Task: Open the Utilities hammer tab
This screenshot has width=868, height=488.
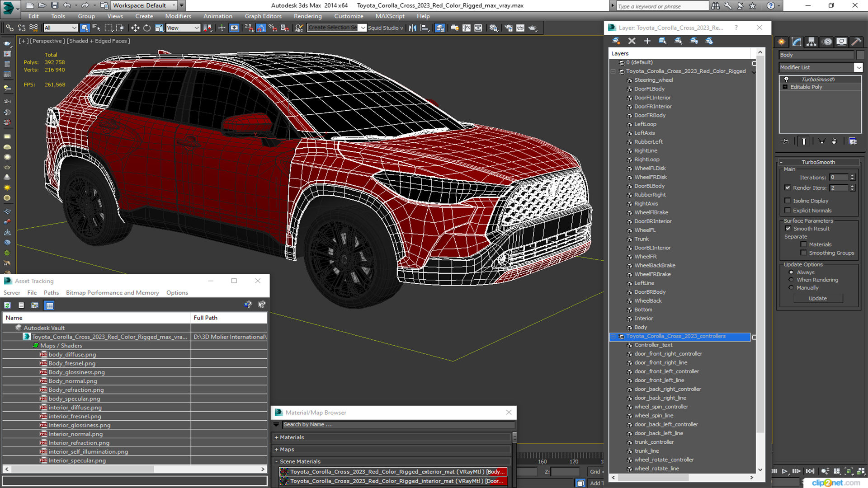Action: pyautogui.click(x=856, y=42)
